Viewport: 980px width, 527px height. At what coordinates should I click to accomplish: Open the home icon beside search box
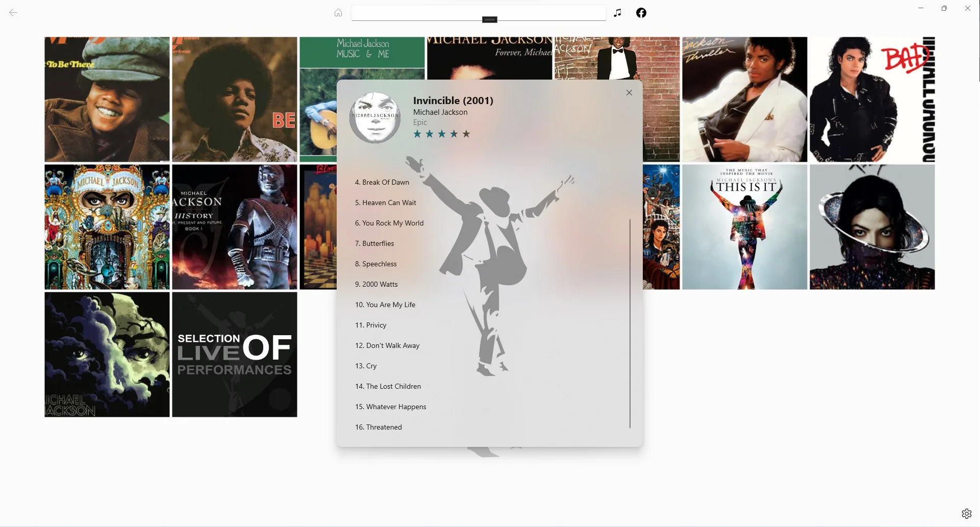click(338, 13)
